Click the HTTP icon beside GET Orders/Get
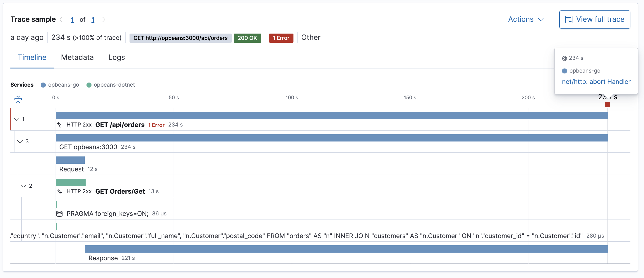The width and height of the screenshot is (644, 278). (x=60, y=191)
